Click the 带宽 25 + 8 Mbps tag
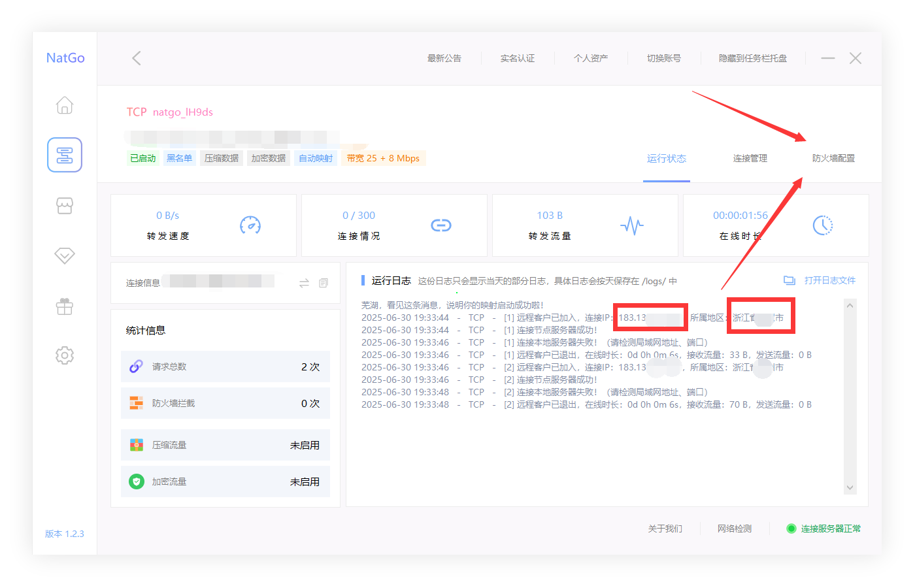The image size is (915, 588). tap(384, 158)
